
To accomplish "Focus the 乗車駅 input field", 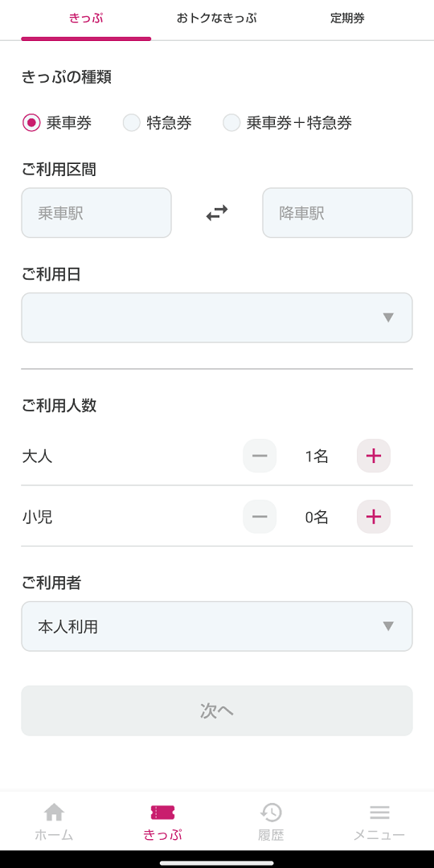I will 96,213.
